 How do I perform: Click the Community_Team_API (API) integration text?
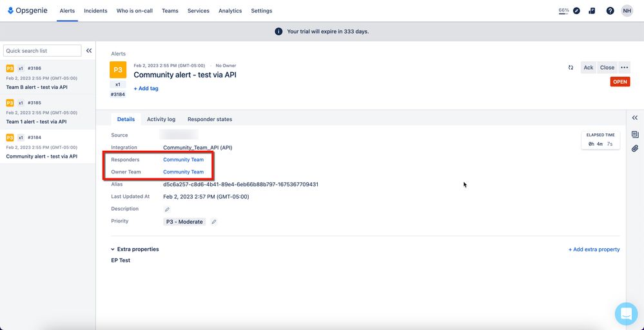pyautogui.click(x=197, y=148)
